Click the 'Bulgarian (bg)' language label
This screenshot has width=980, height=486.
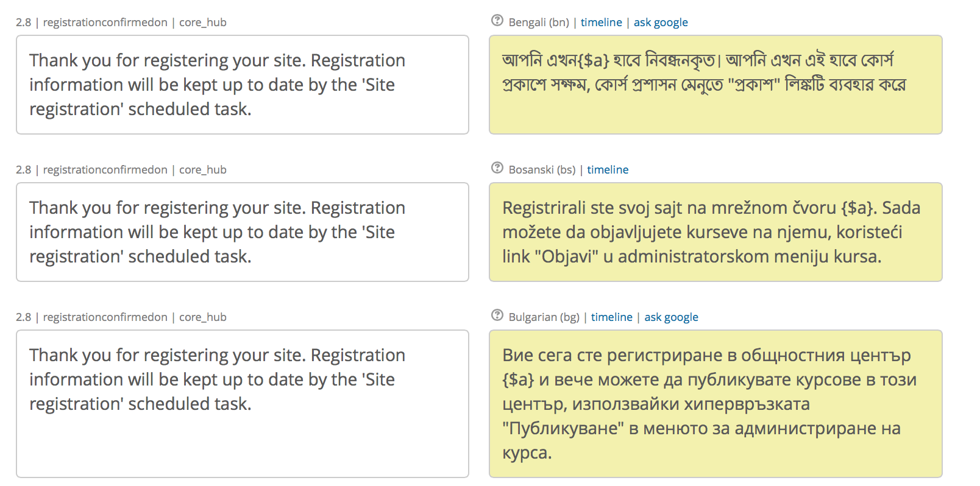tap(544, 317)
